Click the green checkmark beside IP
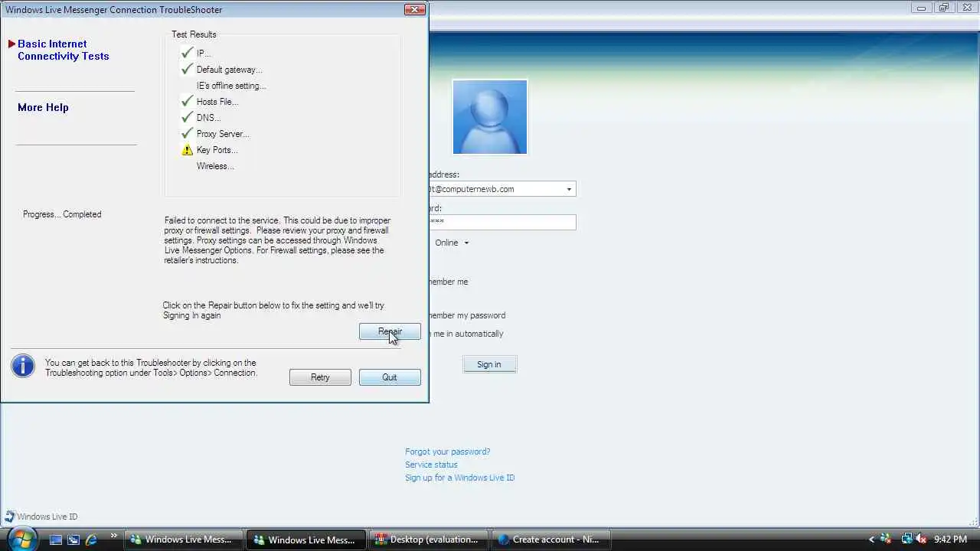 coord(187,53)
